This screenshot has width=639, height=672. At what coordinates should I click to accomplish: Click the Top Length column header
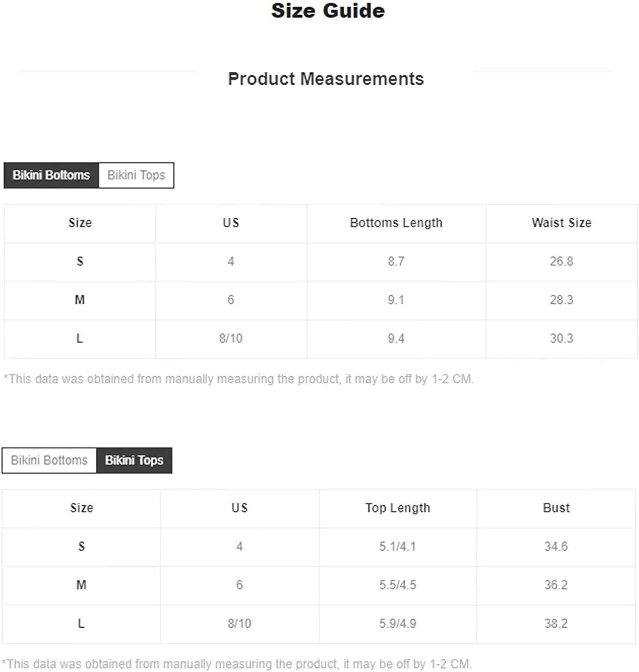point(398,508)
